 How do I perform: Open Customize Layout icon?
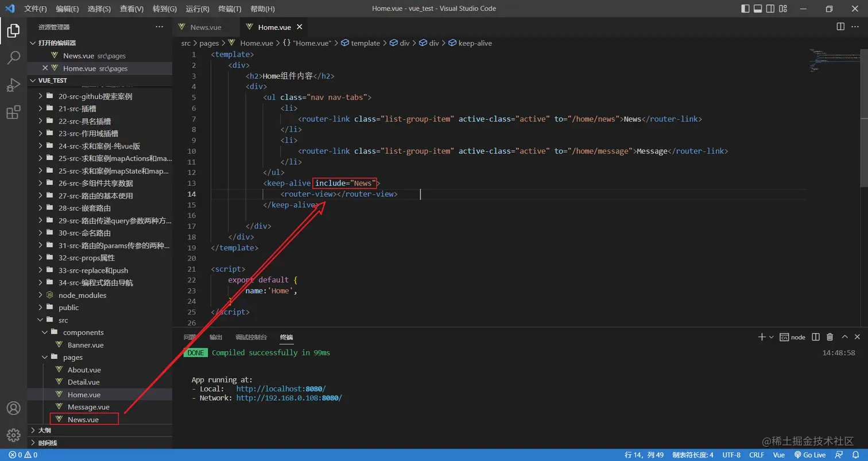point(783,9)
